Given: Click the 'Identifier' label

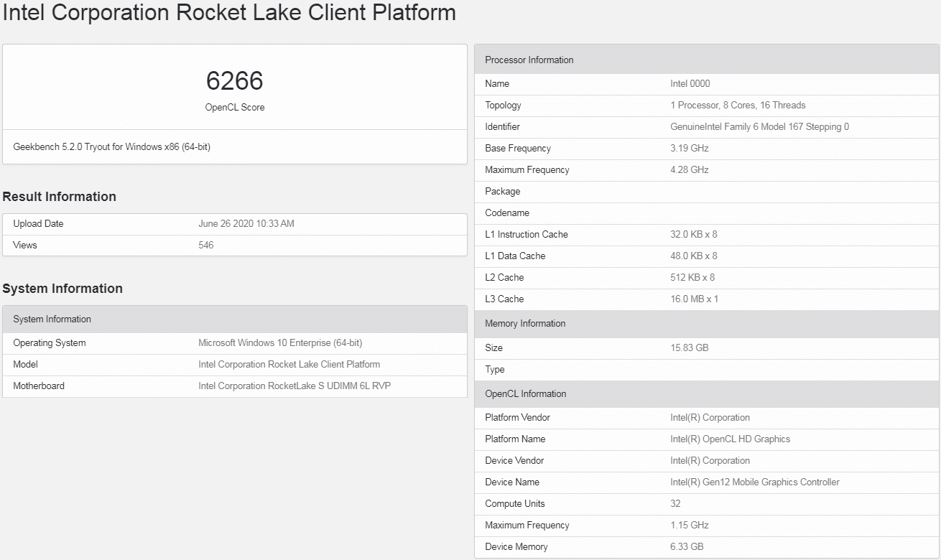Looking at the screenshot, I should pos(502,127).
